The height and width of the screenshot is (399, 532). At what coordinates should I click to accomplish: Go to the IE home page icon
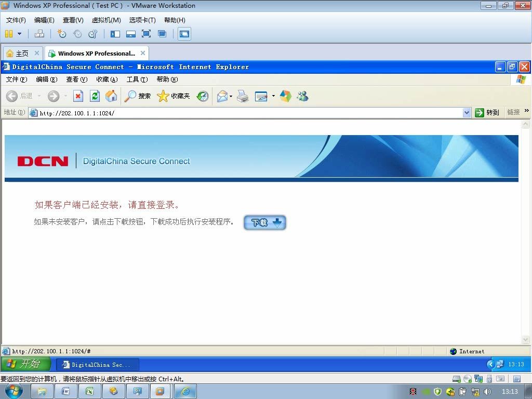point(111,96)
